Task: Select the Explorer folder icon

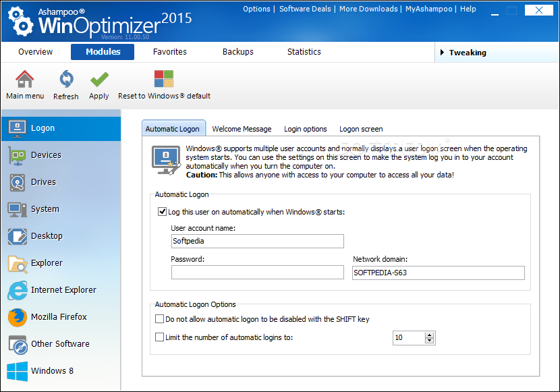Action: tap(17, 264)
